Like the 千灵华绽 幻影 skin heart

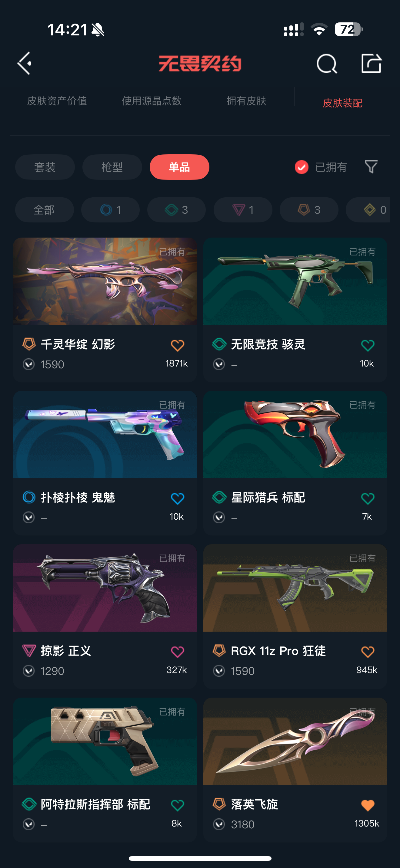(177, 345)
